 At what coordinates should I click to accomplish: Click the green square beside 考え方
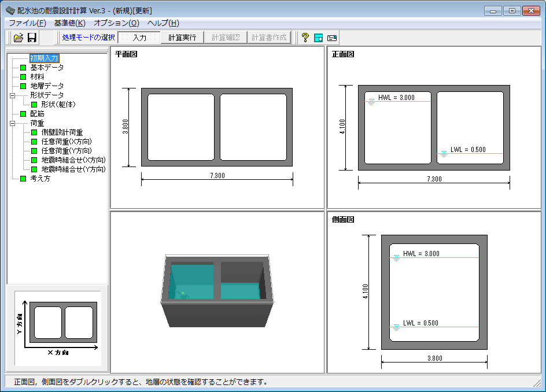[x=23, y=179]
